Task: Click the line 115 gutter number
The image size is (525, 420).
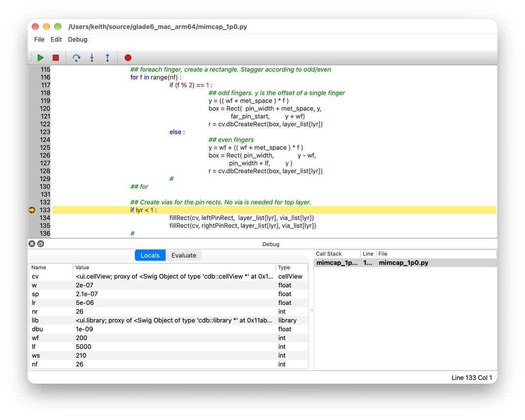Action: pyautogui.click(x=45, y=69)
